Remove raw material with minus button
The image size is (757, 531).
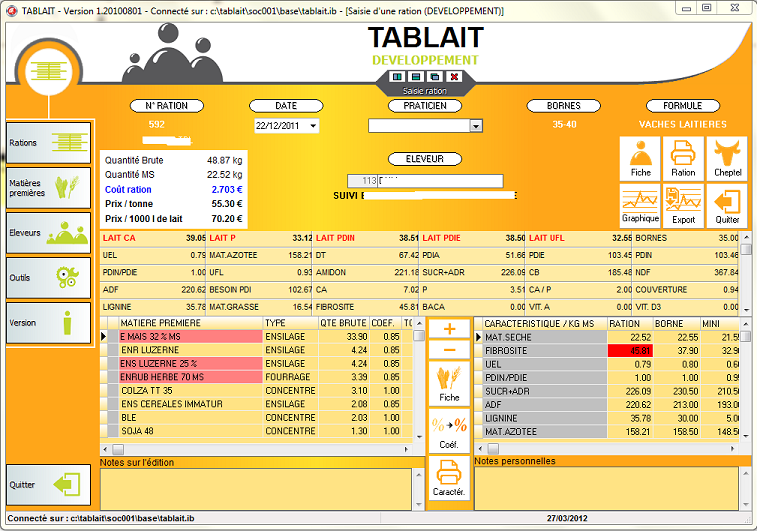tap(449, 350)
